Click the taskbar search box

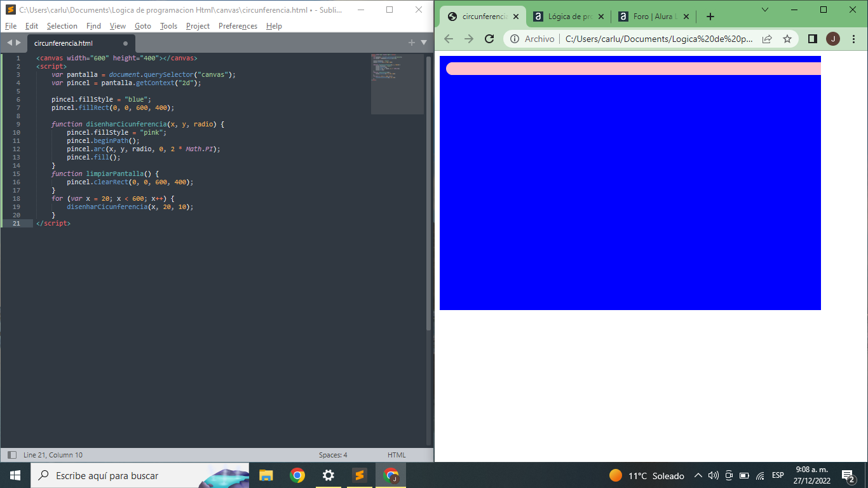click(x=140, y=475)
